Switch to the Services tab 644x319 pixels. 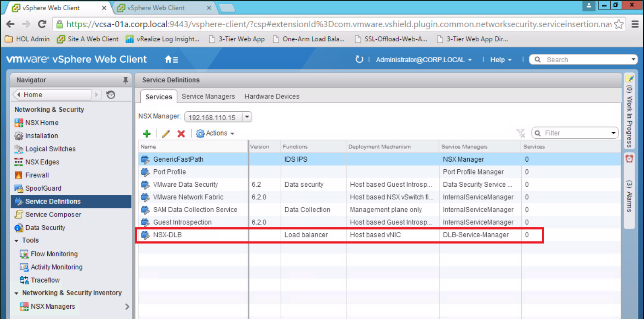tap(159, 97)
